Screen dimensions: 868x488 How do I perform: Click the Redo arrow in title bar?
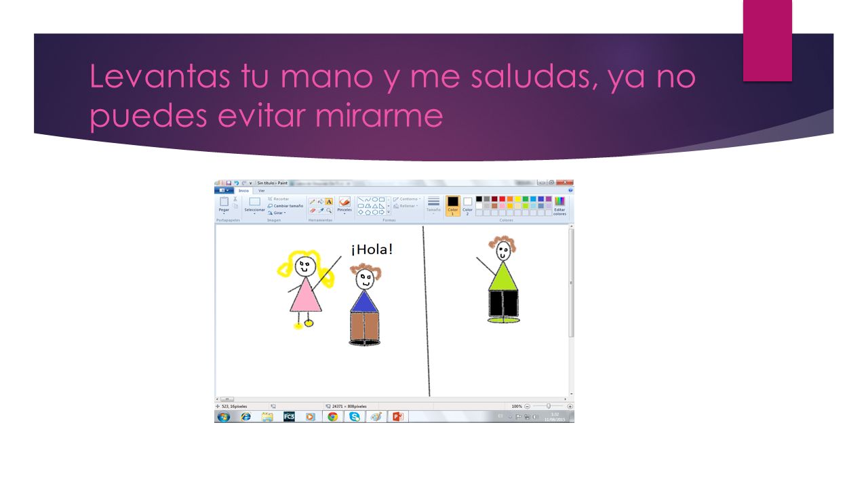(x=243, y=183)
